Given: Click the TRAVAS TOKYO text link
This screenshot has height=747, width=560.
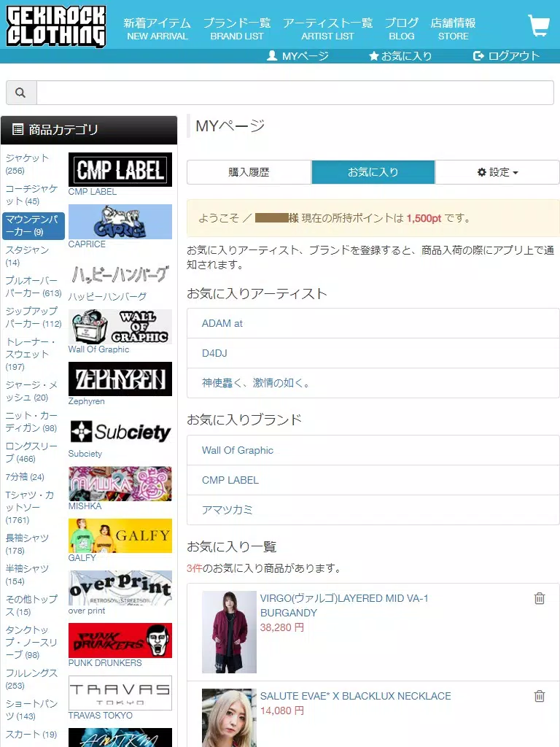Looking at the screenshot, I should [100, 715].
